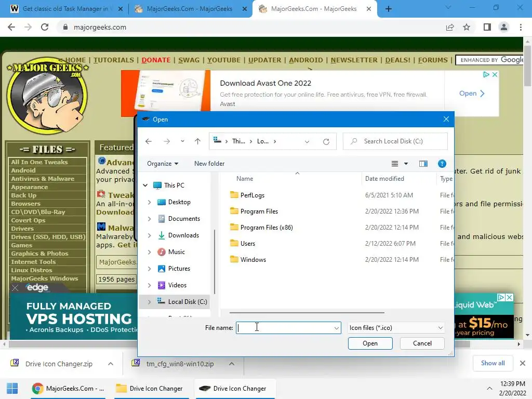Open recent locations dropdown in dialog
Image resolution: width=532 pixels, height=399 pixels.
[182, 141]
